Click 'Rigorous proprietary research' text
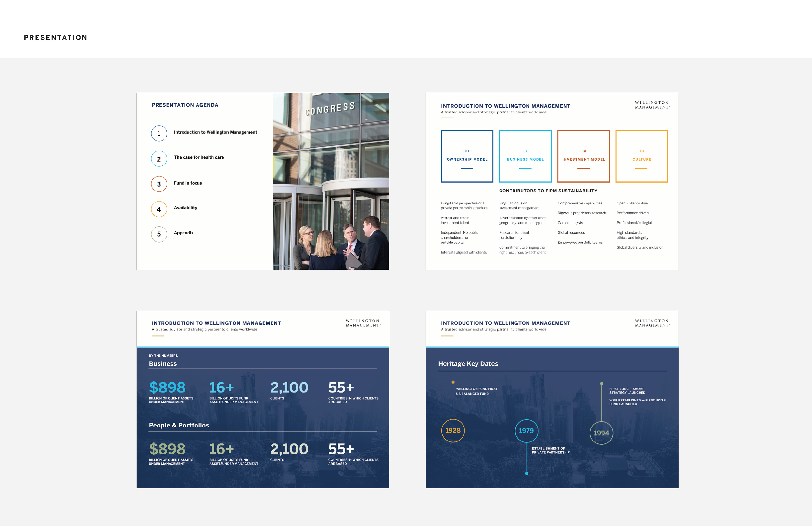This screenshot has width=812, height=526. point(582,213)
